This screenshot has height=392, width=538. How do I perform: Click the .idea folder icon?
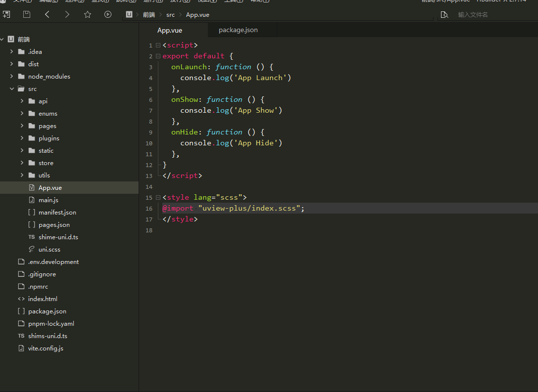tap(21, 51)
